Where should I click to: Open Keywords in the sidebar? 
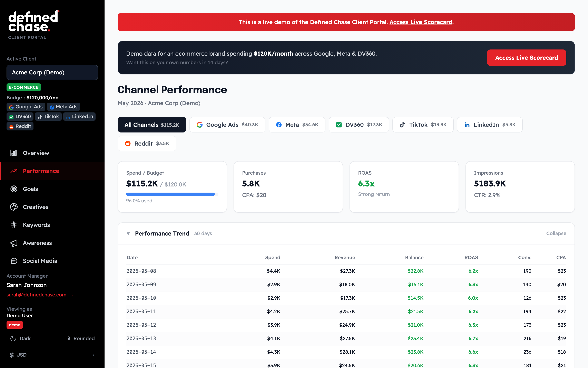(x=52, y=225)
